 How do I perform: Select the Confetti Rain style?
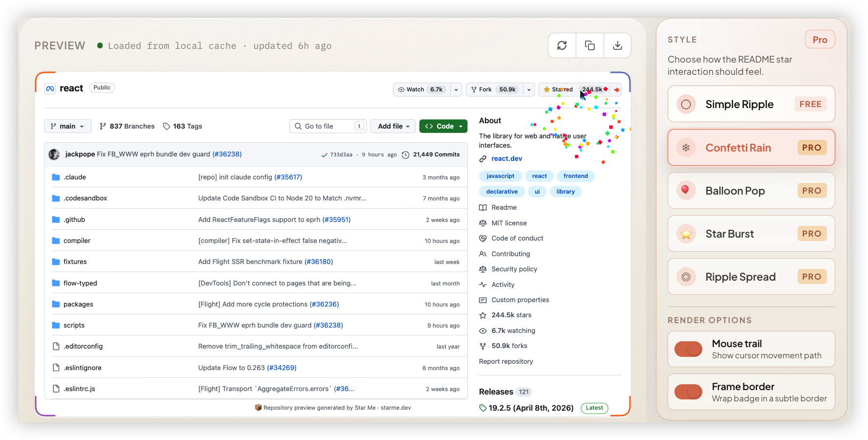point(751,148)
